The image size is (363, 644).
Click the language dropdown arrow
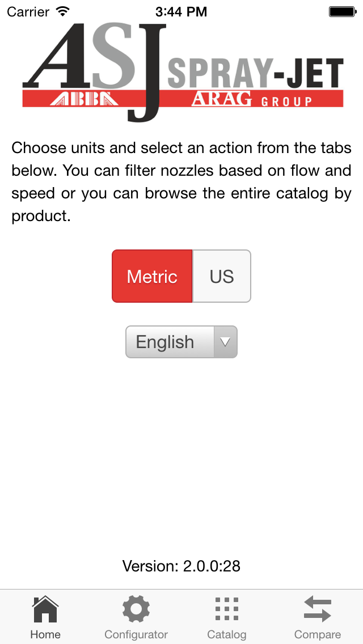225,342
